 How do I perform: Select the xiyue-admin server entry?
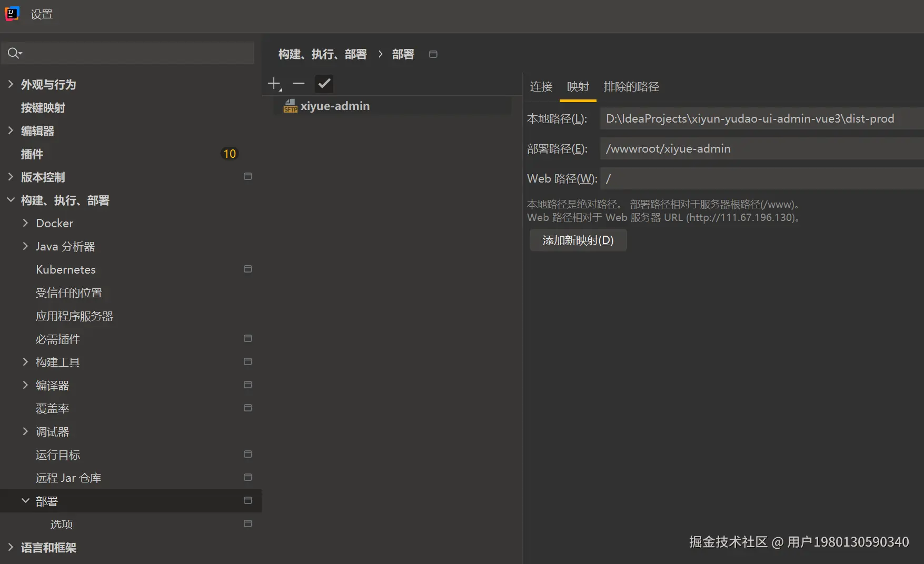tap(393, 106)
